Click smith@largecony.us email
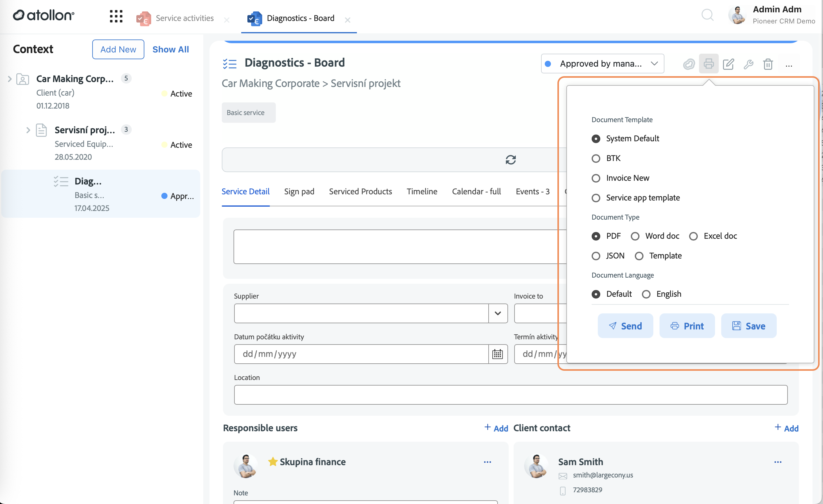Viewport: 823px width, 504px height. pyautogui.click(x=602, y=475)
